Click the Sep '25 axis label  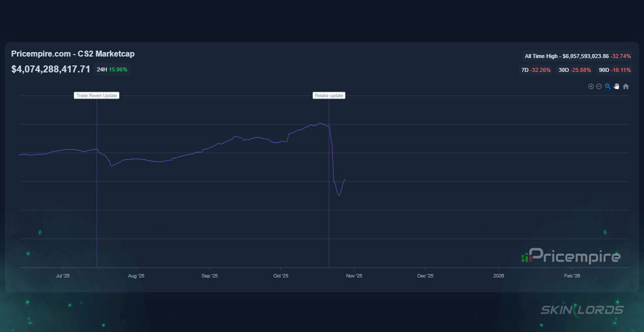tap(209, 276)
